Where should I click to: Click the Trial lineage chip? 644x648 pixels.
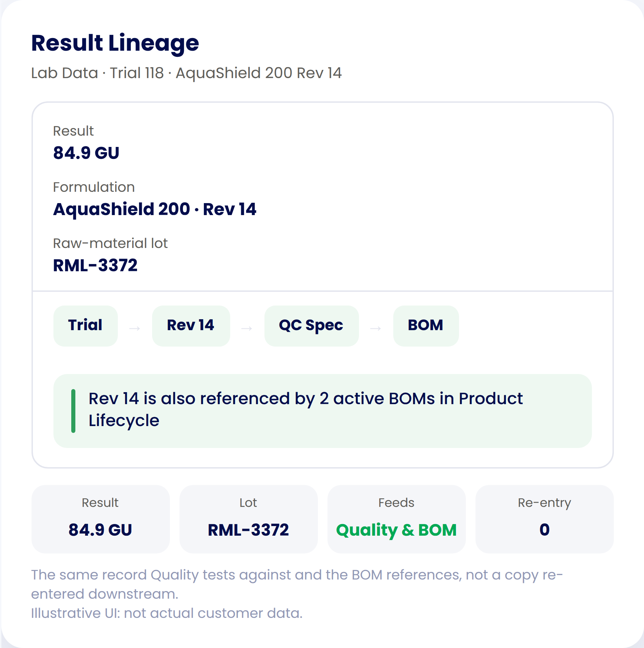[x=86, y=326]
